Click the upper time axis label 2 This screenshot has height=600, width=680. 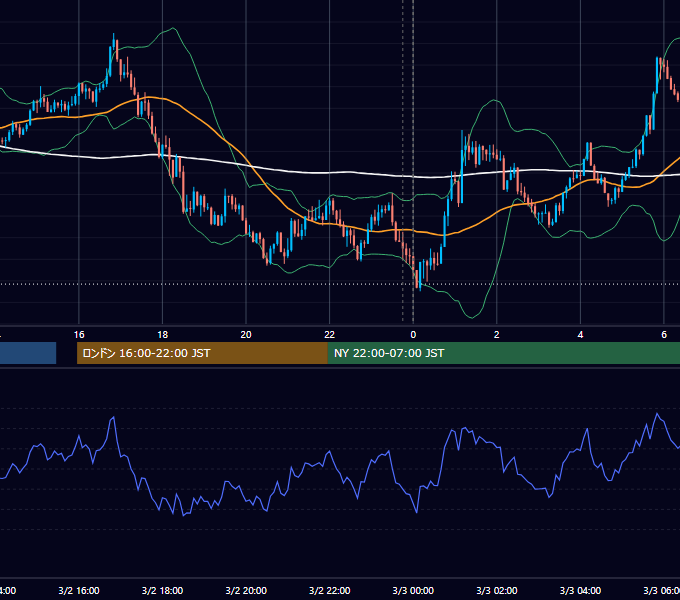[497, 335]
